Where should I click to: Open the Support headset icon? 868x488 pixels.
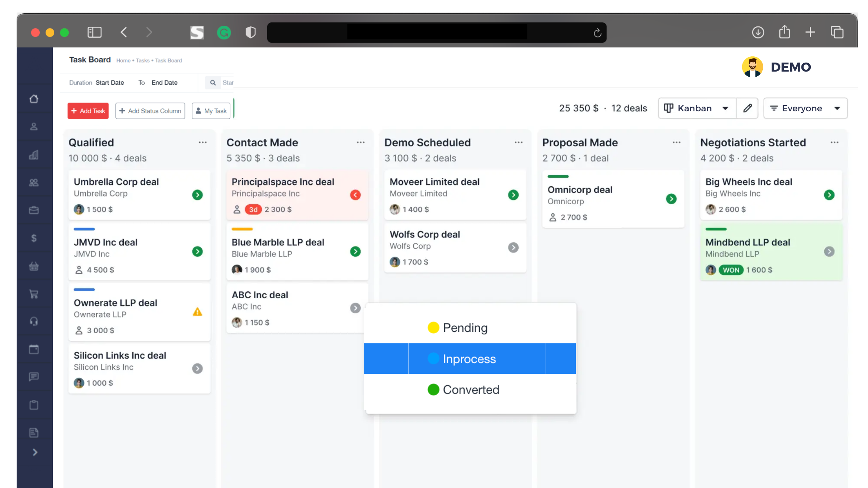(34, 321)
